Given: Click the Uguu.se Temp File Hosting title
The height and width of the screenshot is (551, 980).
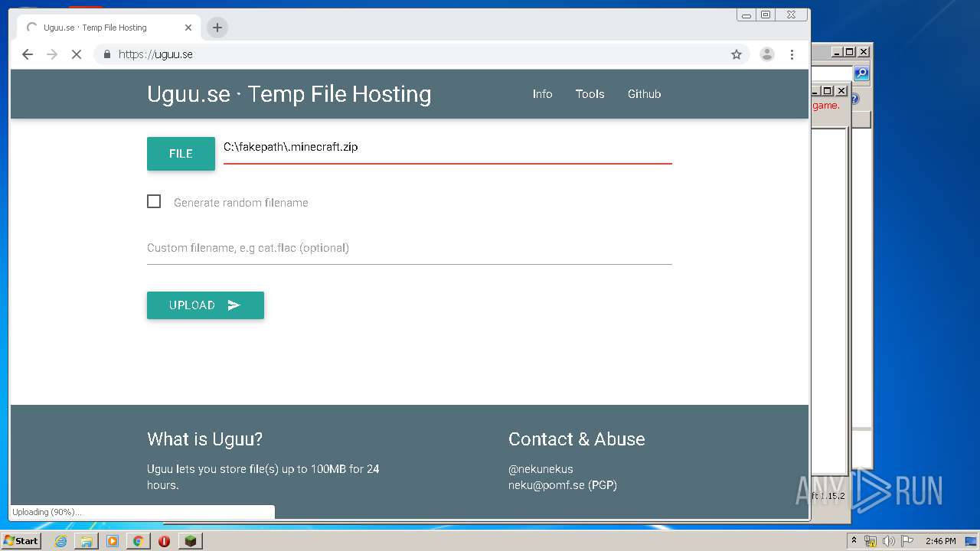Looking at the screenshot, I should click(289, 94).
